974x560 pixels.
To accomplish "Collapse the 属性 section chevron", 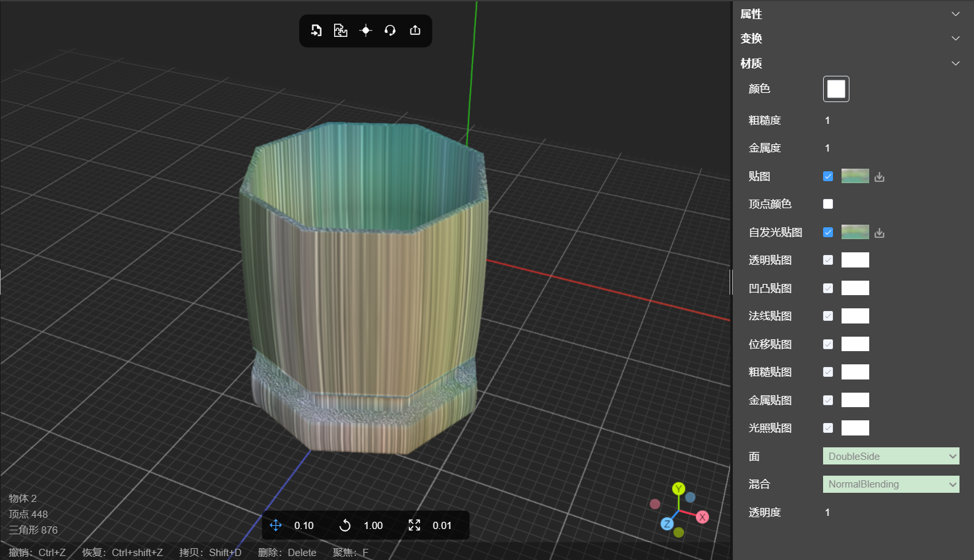I will click(956, 14).
